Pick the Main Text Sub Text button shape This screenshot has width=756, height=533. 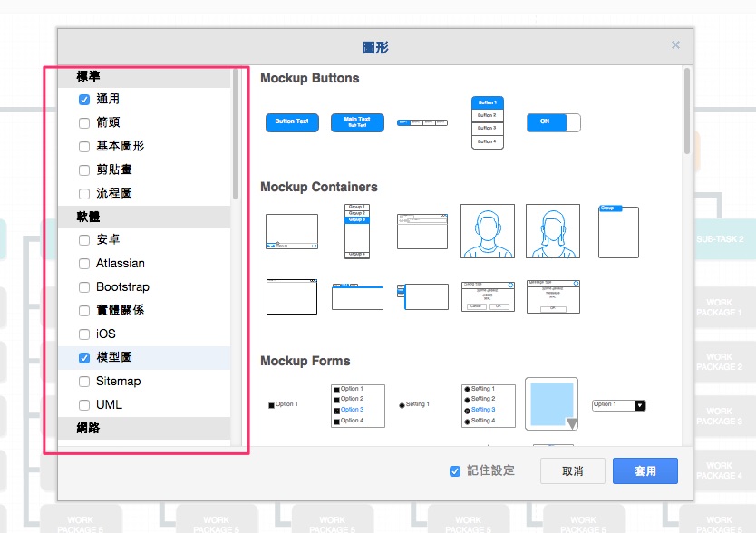(x=357, y=122)
